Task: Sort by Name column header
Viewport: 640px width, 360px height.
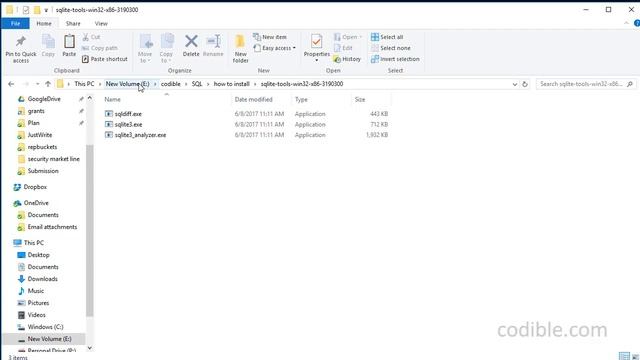Action: (112, 100)
